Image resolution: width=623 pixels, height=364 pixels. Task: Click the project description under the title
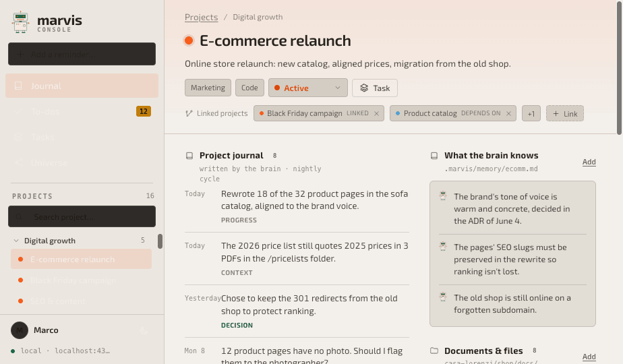pyautogui.click(x=348, y=64)
